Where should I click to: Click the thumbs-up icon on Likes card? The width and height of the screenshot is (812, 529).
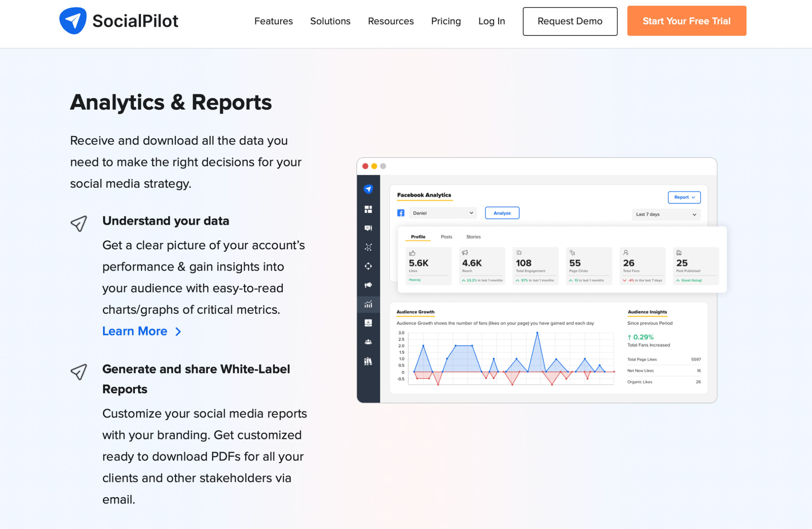click(412, 253)
